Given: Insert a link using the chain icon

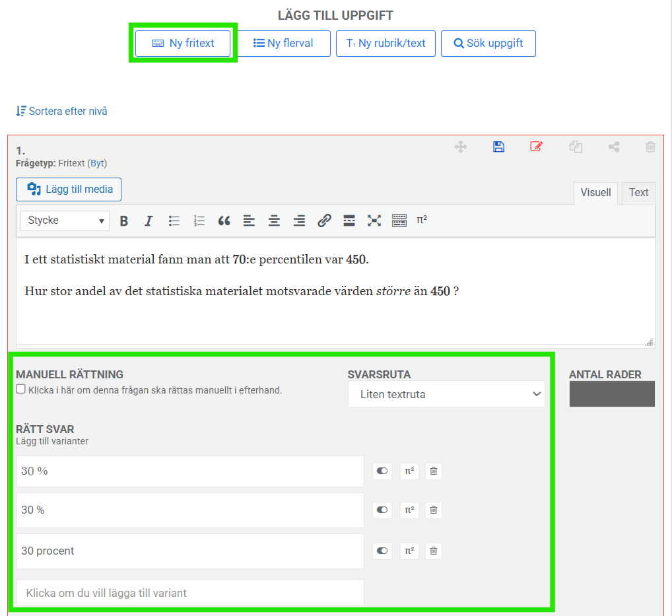Looking at the screenshot, I should [324, 221].
